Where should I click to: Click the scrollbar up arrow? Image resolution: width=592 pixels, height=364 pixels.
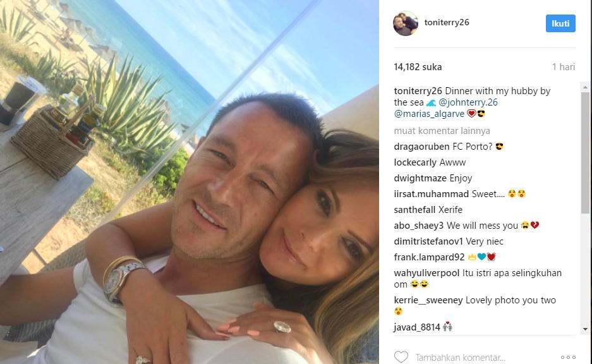[x=585, y=87]
